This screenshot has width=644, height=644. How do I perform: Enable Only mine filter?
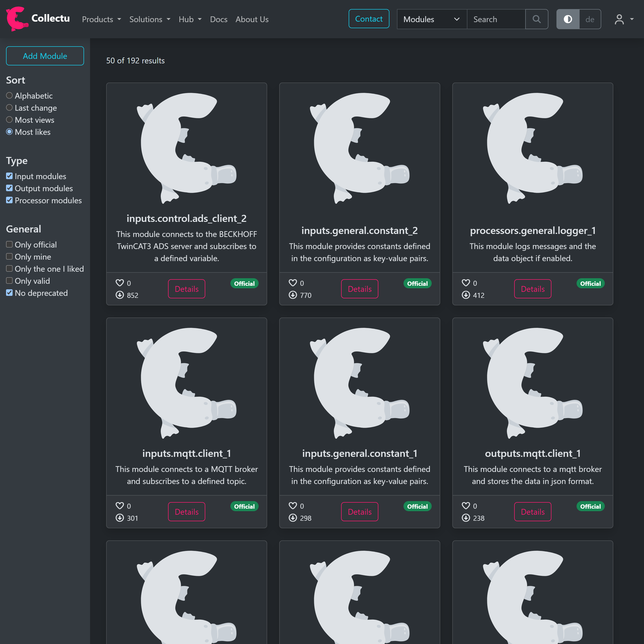tap(9, 256)
